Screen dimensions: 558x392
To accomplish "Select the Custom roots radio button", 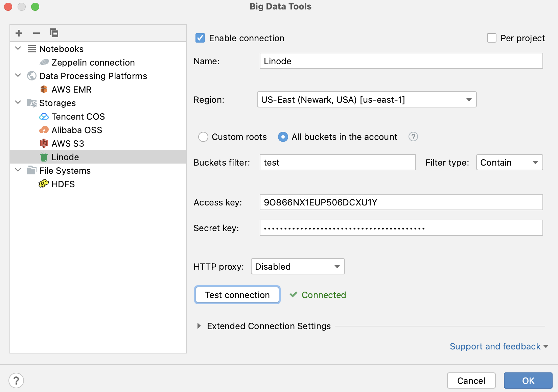I will (203, 137).
